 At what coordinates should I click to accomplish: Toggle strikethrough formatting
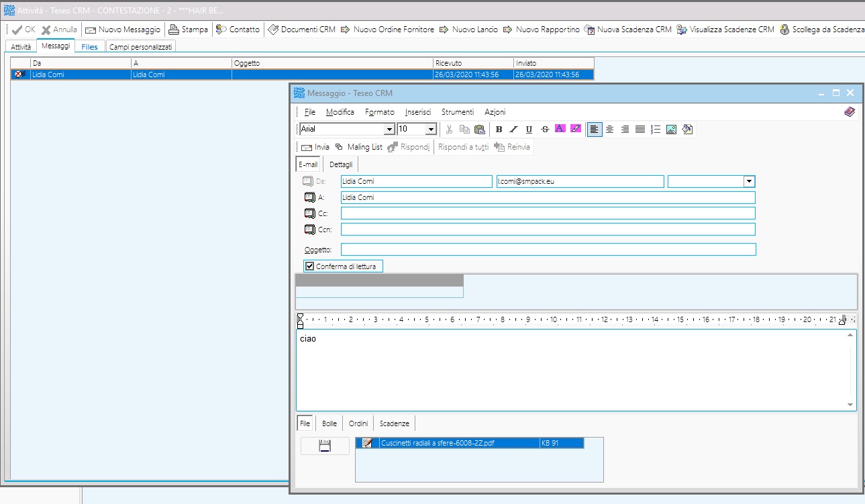point(544,130)
